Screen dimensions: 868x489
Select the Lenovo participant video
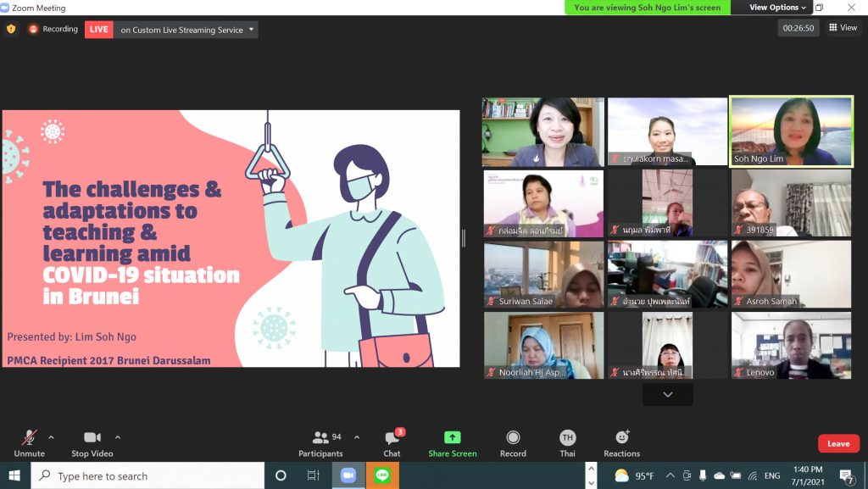(792, 345)
